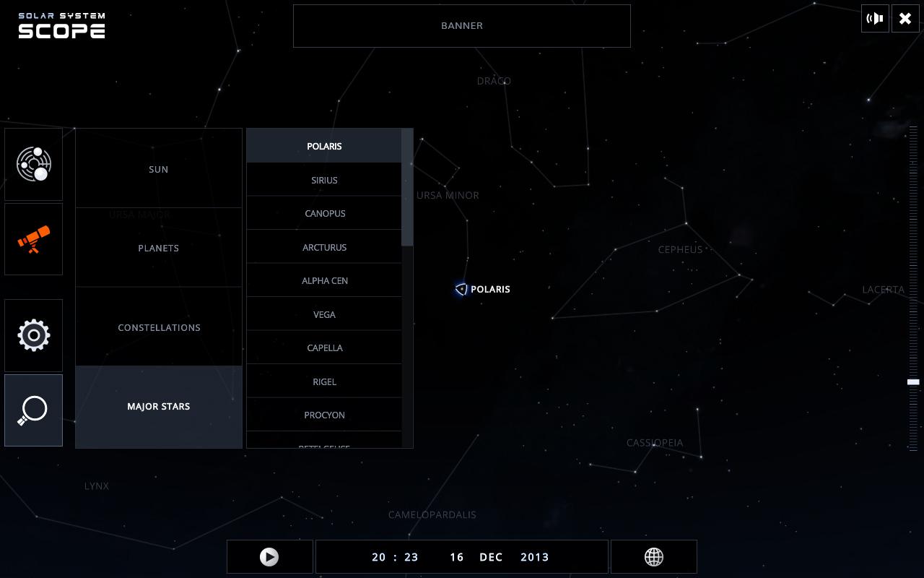Click the zoom slider handle

tap(913, 381)
